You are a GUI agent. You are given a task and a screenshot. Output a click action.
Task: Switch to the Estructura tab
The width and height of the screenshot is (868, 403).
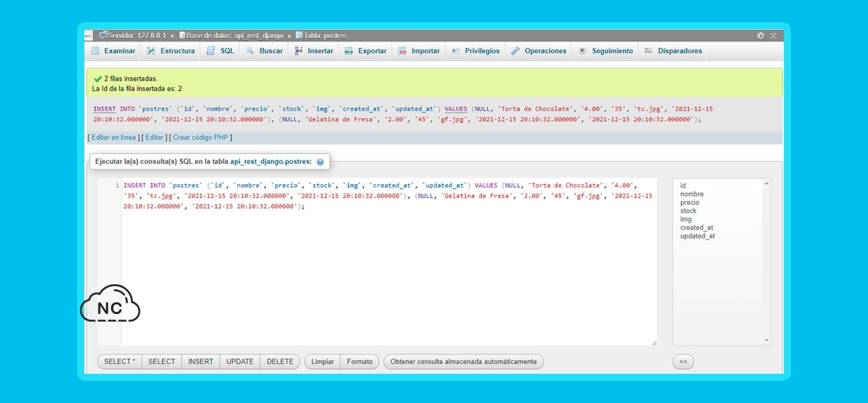(x=171, y=51)
